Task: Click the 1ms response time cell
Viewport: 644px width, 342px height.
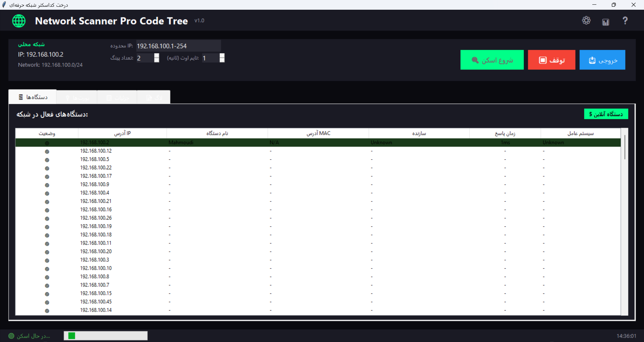Action: coord(505,142)
